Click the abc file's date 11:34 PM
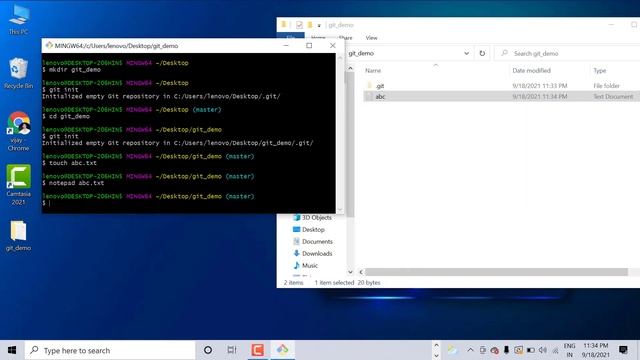The height and width of the screenshot is (360, 640). click(x=540, y=96)
